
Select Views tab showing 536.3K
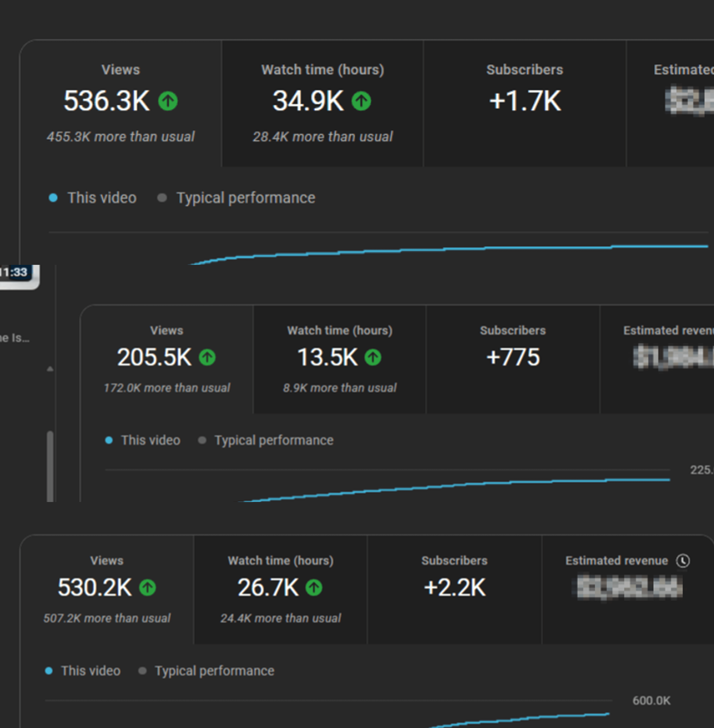tap(120, 103)
